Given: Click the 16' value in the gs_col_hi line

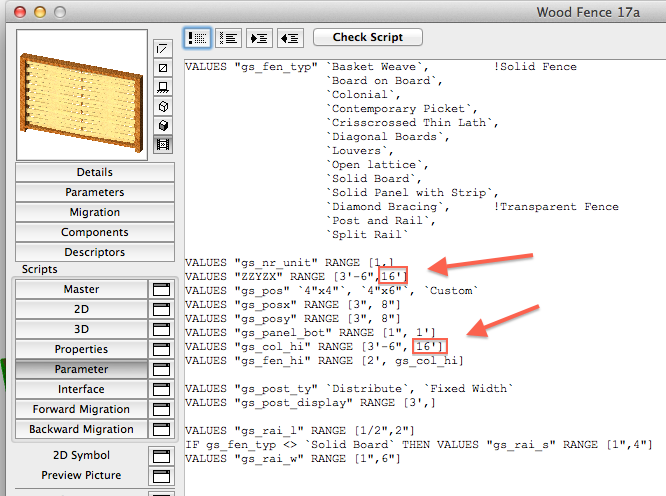Looking at the screenshot, I should pyautogui.click(x=429, y=347).
